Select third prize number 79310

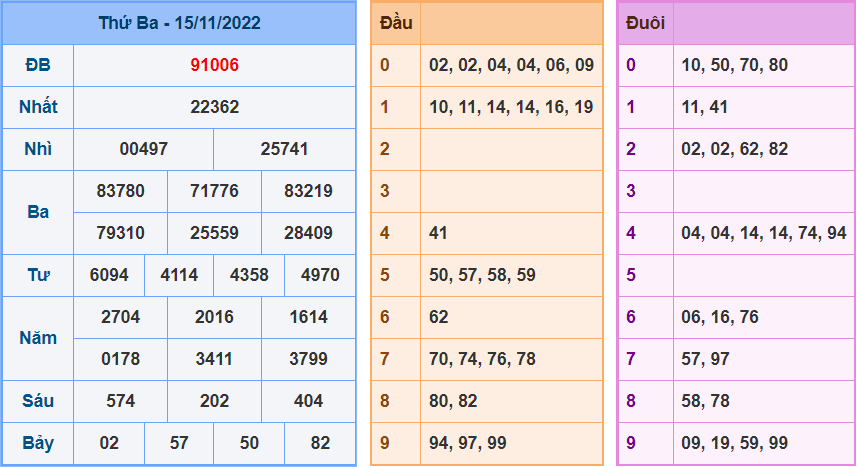[x=120, y=233]
